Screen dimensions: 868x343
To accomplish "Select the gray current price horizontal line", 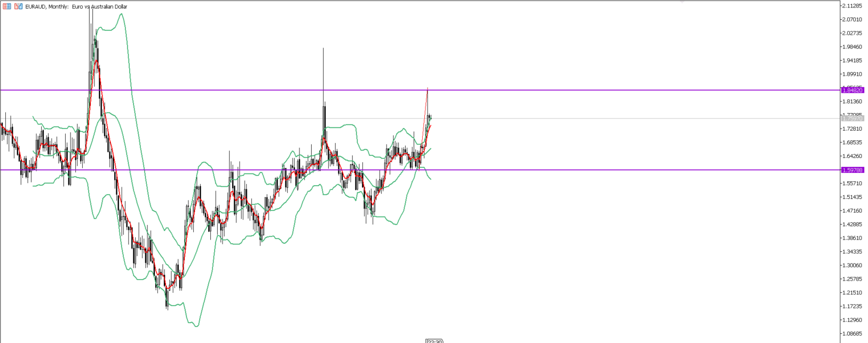I will [587, 118].
